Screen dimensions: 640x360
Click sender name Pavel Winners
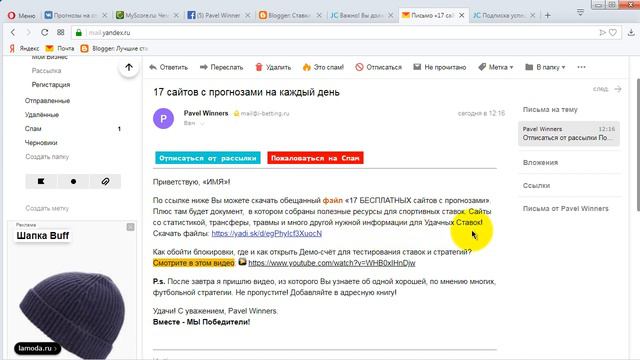[x=206, y=113]
